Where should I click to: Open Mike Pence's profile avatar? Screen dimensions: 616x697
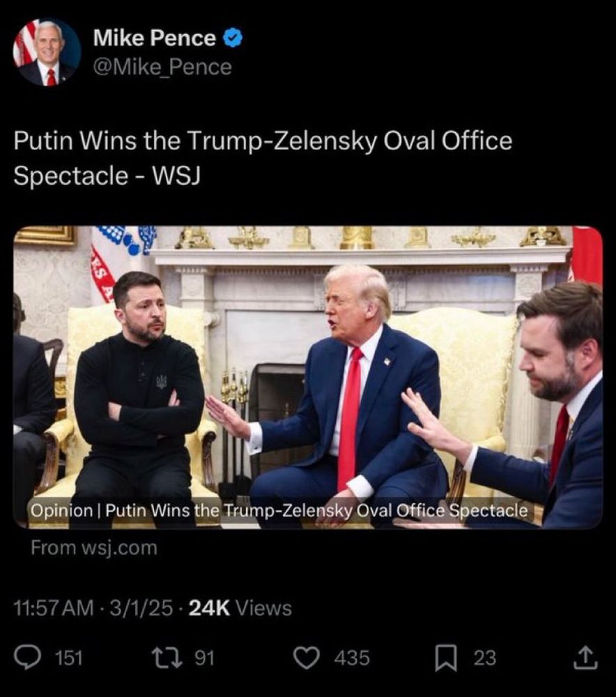pos(47,52)
